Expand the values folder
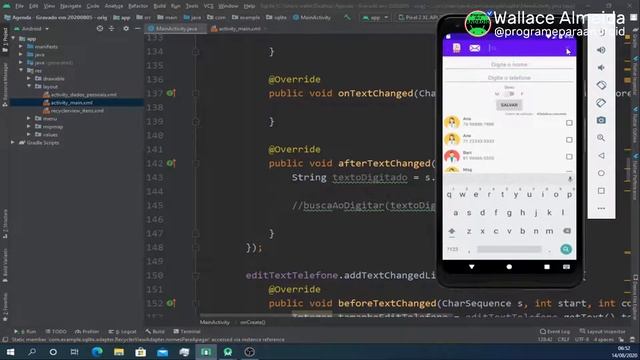Image resolution: width=640 pixels, height=360 pixels. [29, 134]
